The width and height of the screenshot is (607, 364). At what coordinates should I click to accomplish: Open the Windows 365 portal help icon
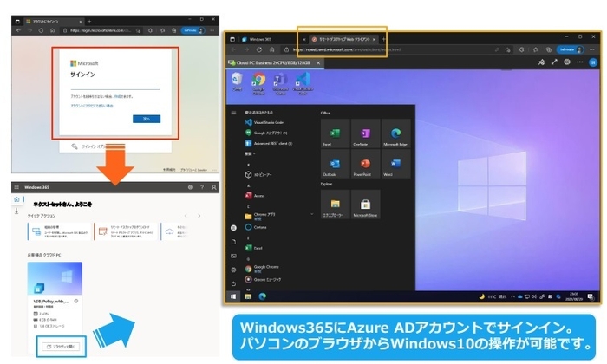click(202, 187)
